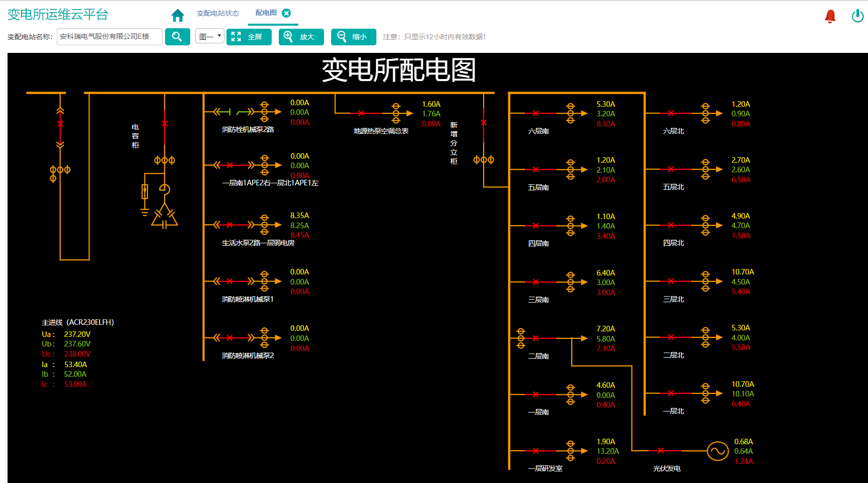
Task: Click the 0.68A value of 光伏发电
Action: pyautogui.click(x=744, y=442)
